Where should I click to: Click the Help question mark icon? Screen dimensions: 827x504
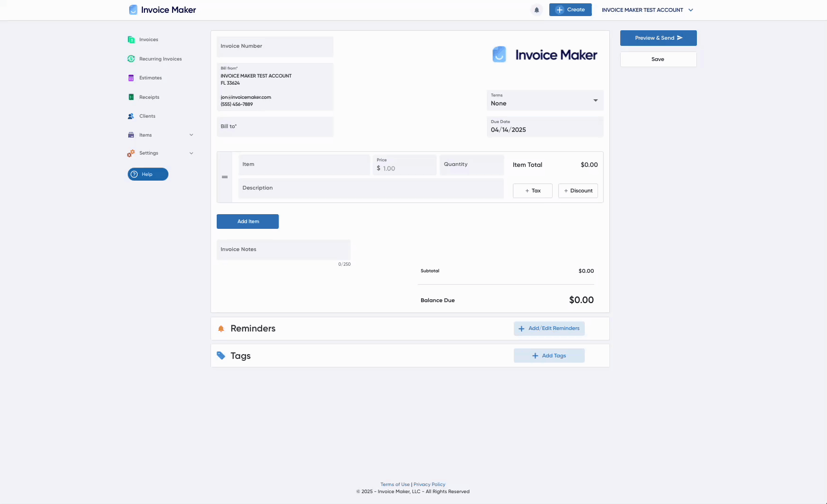[x=134, y=174]
